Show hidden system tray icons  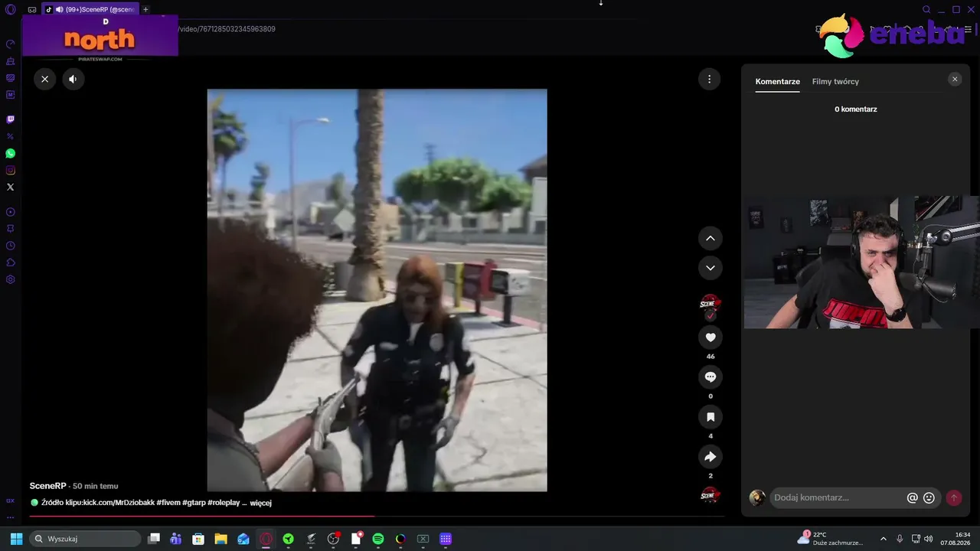[x=884, y=539]
